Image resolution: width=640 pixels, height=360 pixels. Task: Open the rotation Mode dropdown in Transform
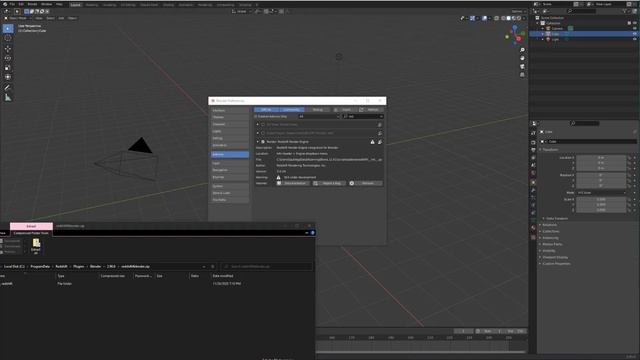click(601, 193)
